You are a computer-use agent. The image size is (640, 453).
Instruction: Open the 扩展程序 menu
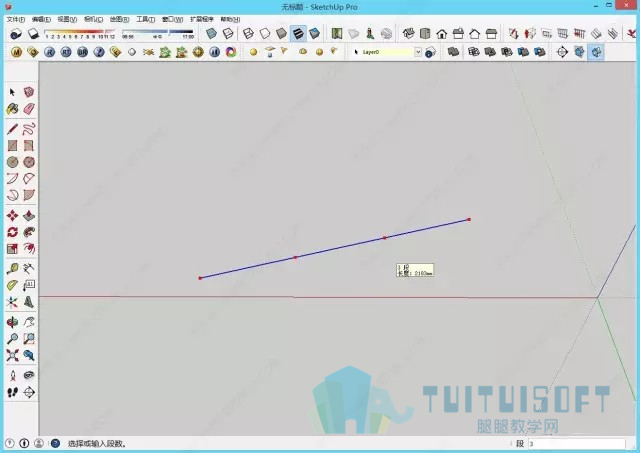(x=202, y=19)
